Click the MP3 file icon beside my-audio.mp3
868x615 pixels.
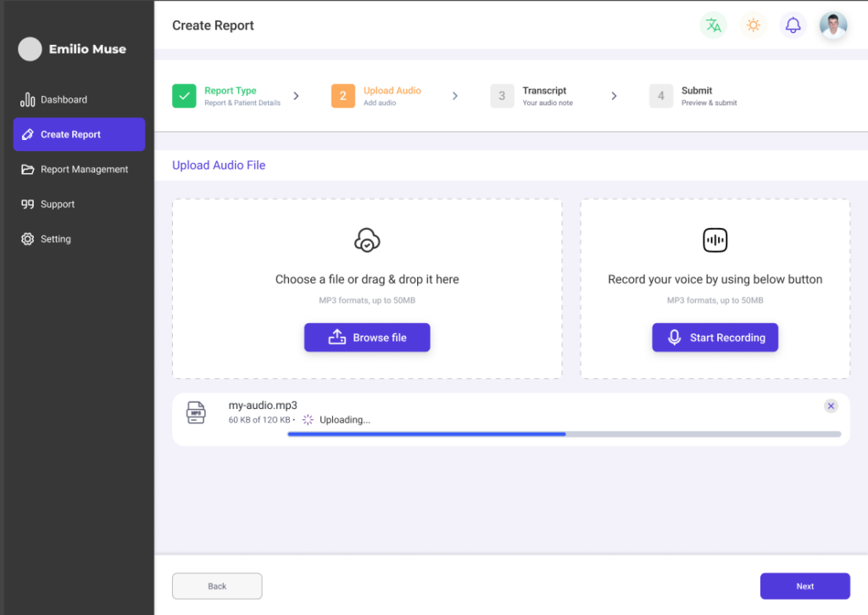coord(196,413)
